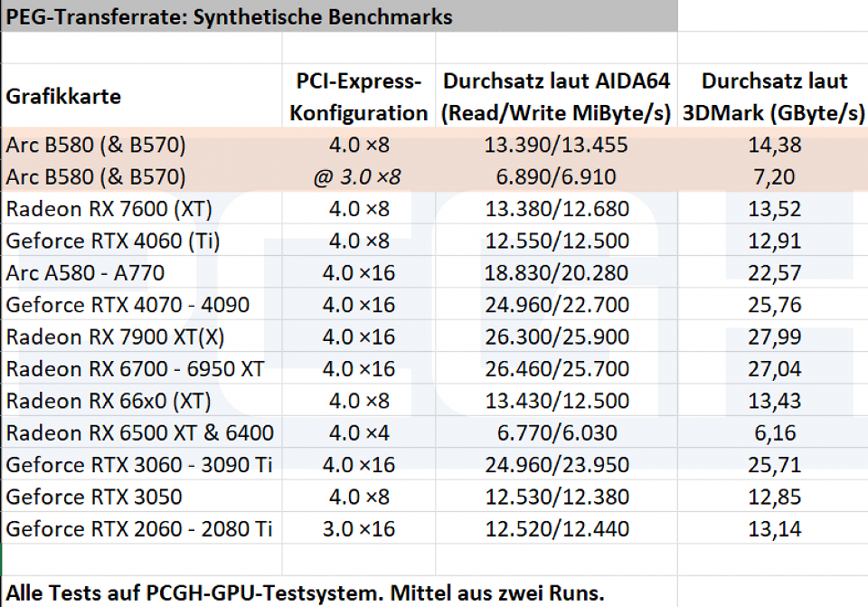This screenshot has height=607, width=868.
Task: Click the 3DMark value 27,99
Action: click(x=773, y=337)
